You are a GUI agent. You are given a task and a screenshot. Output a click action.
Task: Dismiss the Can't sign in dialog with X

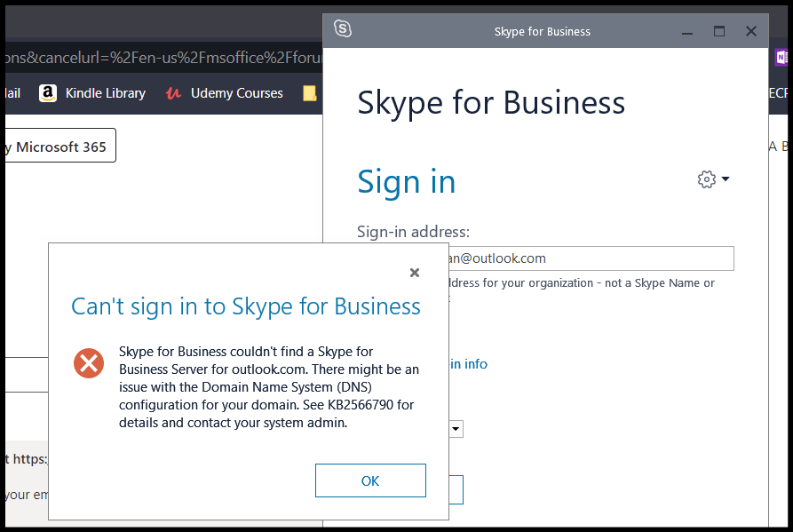(x=414, y=273)
